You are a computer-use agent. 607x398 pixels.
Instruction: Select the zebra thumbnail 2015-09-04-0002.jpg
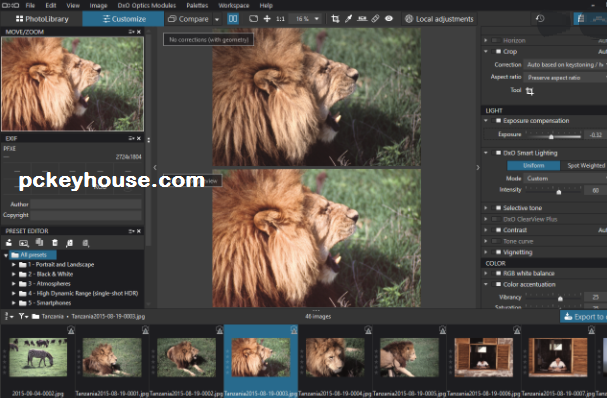coord(38,357)
